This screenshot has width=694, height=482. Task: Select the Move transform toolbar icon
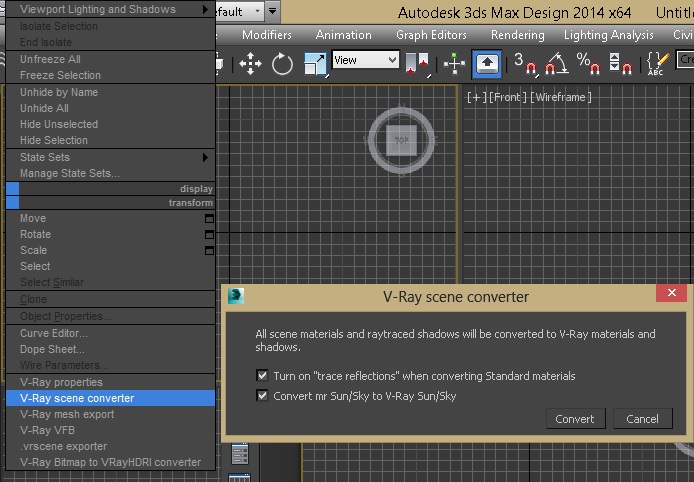tap(250, 64)
